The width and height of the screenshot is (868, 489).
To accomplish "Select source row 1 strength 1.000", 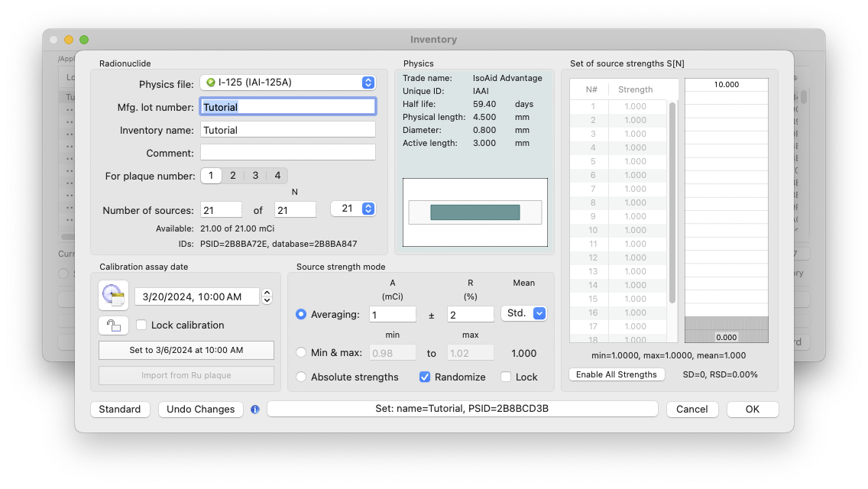I will pyautogui.click(x=618, y=106).
